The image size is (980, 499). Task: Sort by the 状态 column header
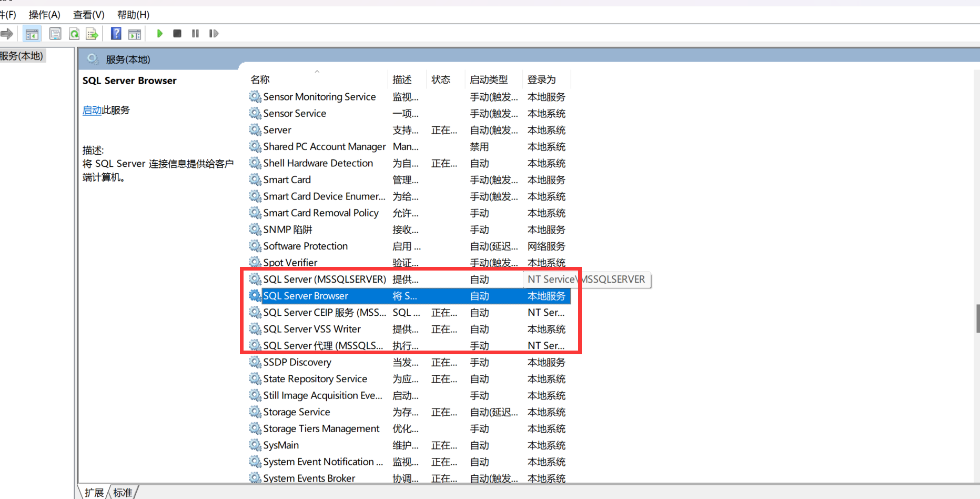click(446, 79)
